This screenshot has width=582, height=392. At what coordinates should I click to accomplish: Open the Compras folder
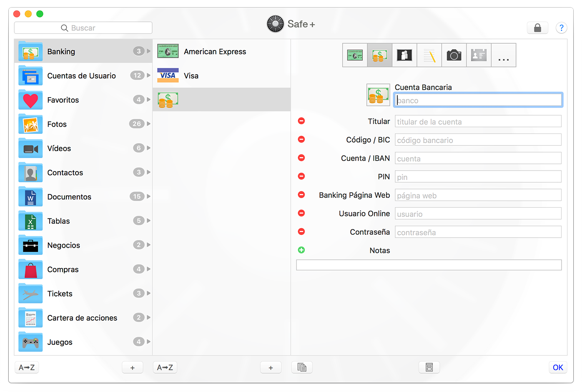[x=83, y=269]
